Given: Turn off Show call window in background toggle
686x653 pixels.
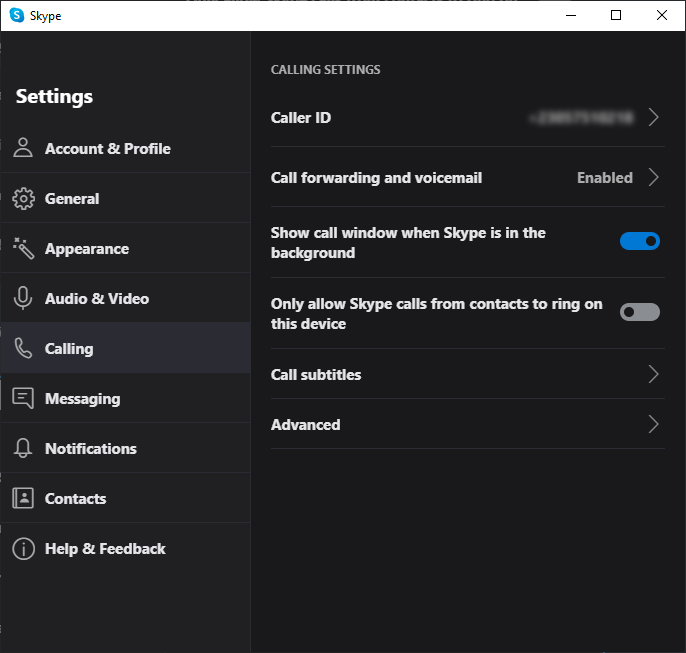Looking at the screenshot, I should coord(640,241).
